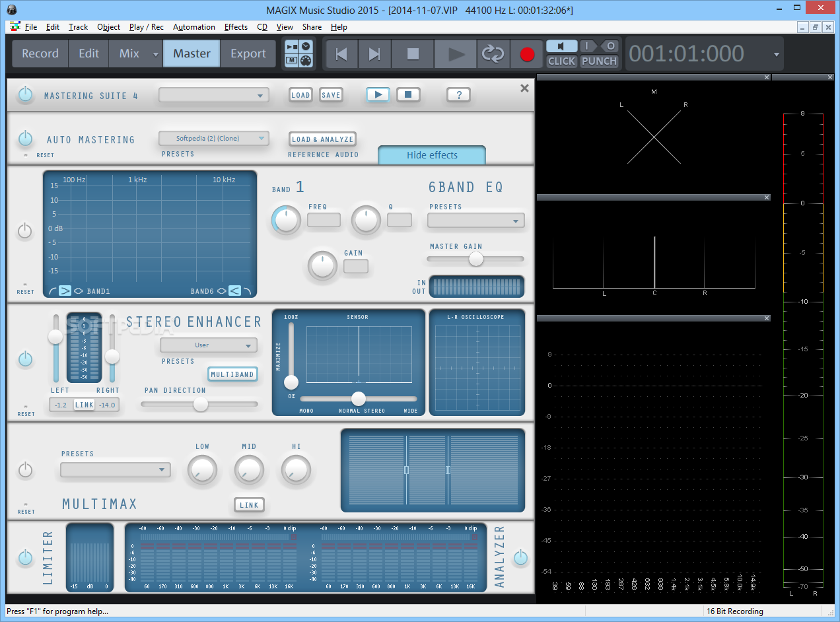Open Stereo Enhancer User presets dropdown
The height and width of the screenshot is (622, 840).
click(x=209, y=345)
